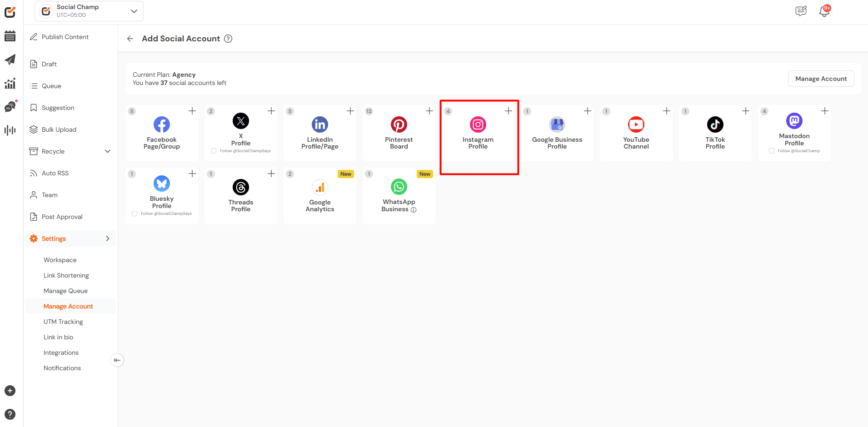Viewport: 868px width, 427px height.
Task: Click the Bluesky butterfly icon
Action: tap(162, 184)
